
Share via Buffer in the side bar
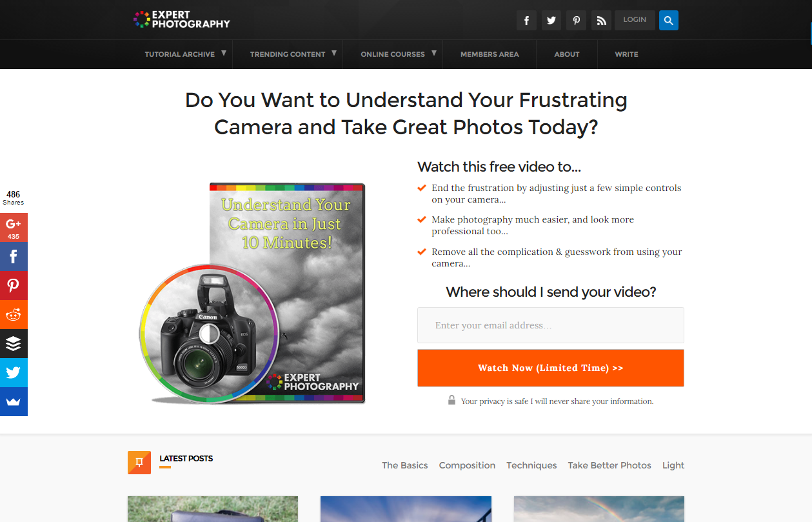tap(14, 343)
